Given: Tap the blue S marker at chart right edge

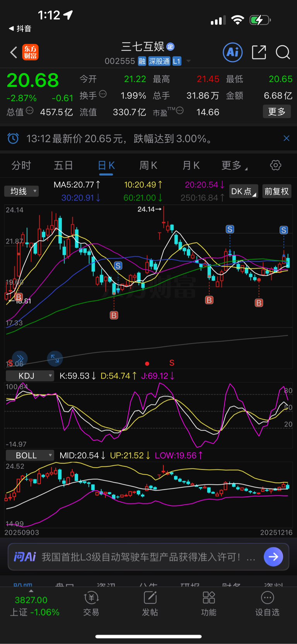Looking at the screenshot, I should 284,230.
